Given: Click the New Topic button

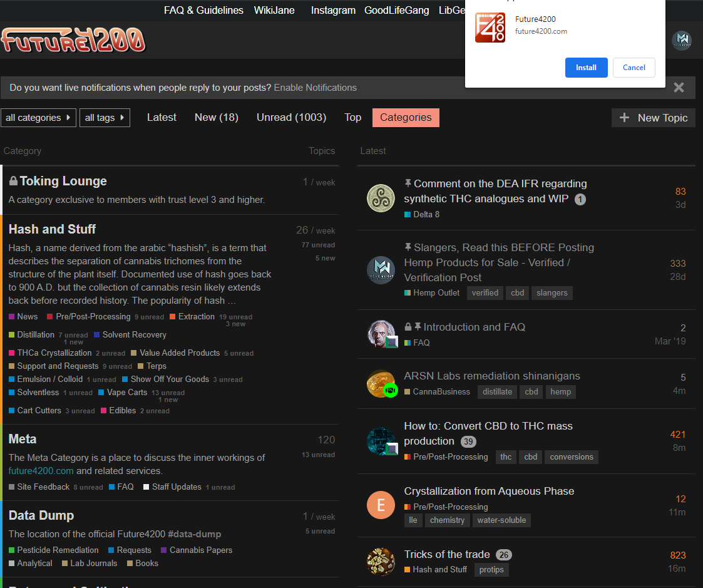Looking at the screenshot, I should coord(654,118).
